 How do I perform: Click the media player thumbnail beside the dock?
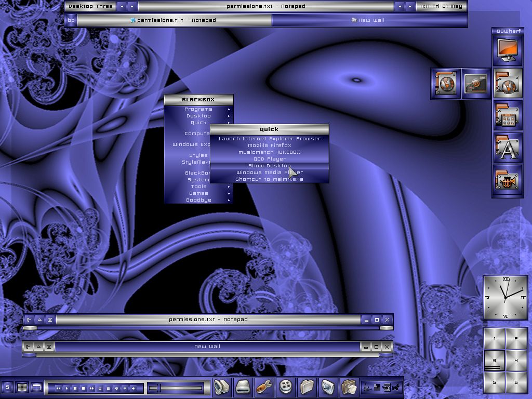click(475, 83)
